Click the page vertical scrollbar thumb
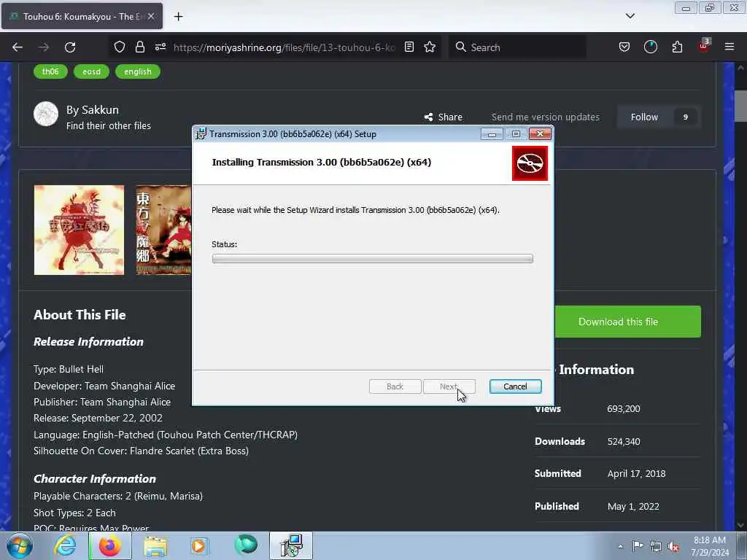Image resolution: width=747 pixels, height=560 pixels. click(x=740, y=106)
